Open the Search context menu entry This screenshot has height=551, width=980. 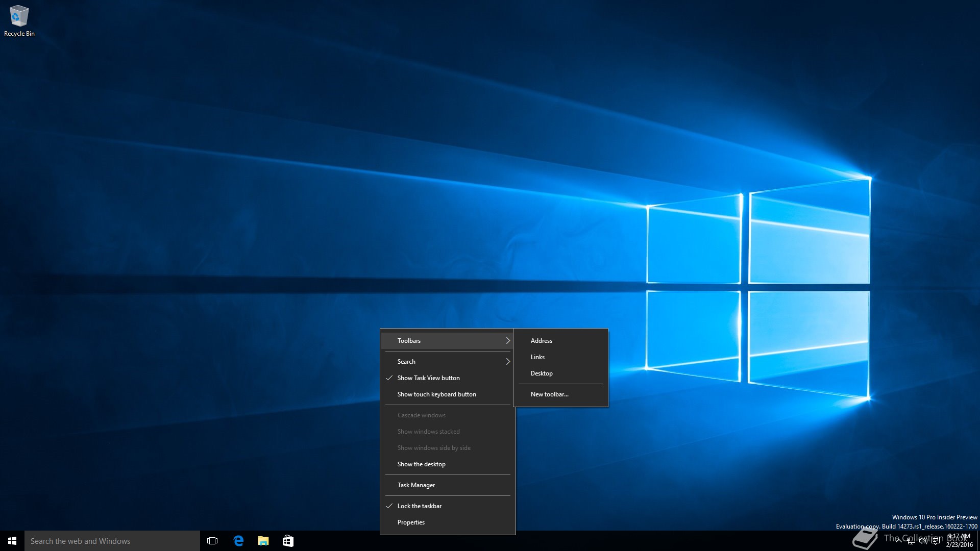tap(448, 362)
